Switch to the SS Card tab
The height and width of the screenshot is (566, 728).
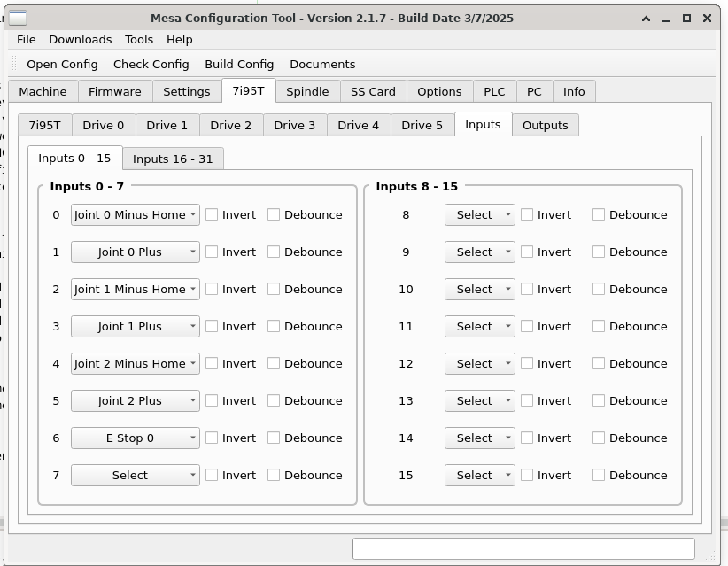(373, 91)
